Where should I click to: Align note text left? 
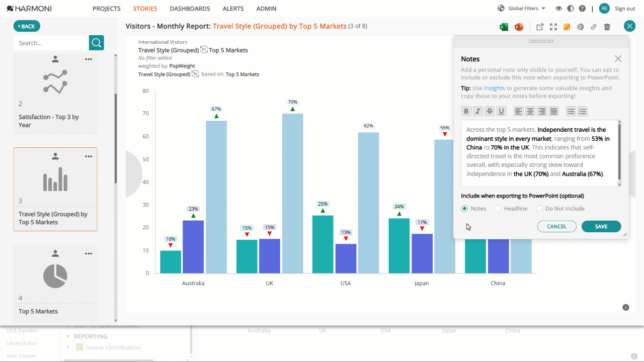click(x=519, y=112)
